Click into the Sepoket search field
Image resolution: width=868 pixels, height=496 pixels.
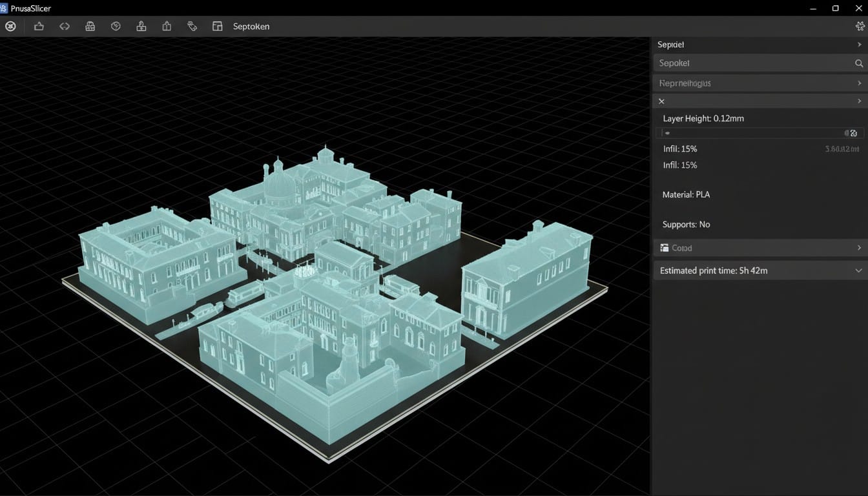click(x=749, y=63)
